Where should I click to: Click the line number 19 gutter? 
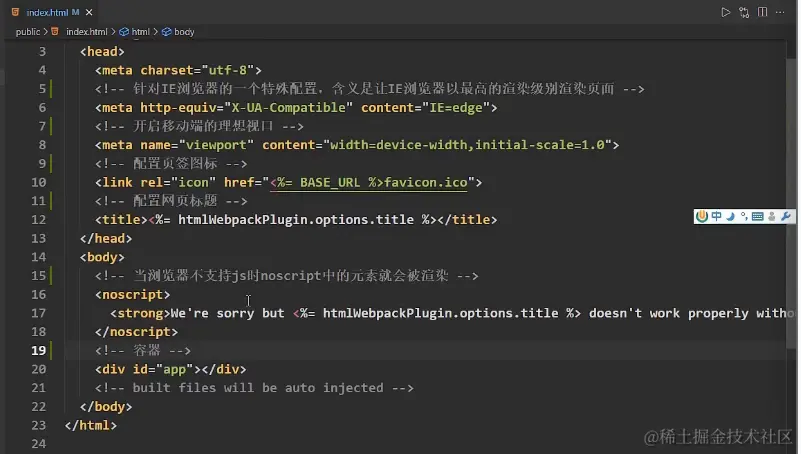coord(38,350)
